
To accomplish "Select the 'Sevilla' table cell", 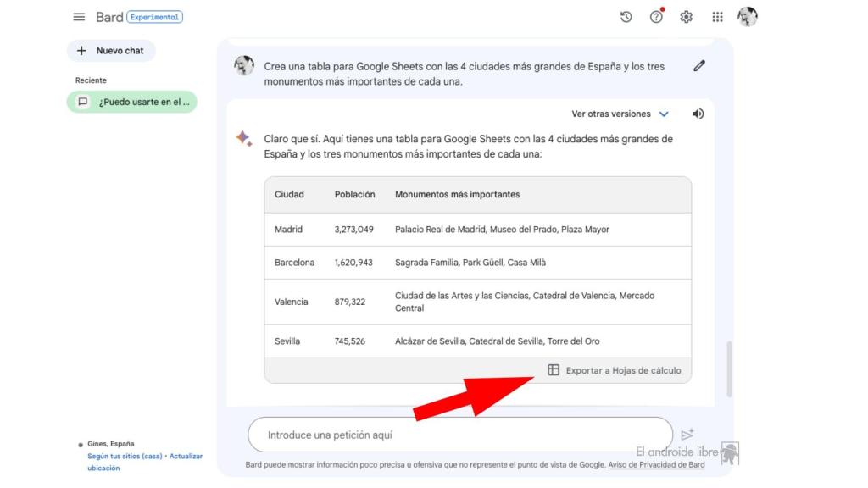I will point(287,341).
